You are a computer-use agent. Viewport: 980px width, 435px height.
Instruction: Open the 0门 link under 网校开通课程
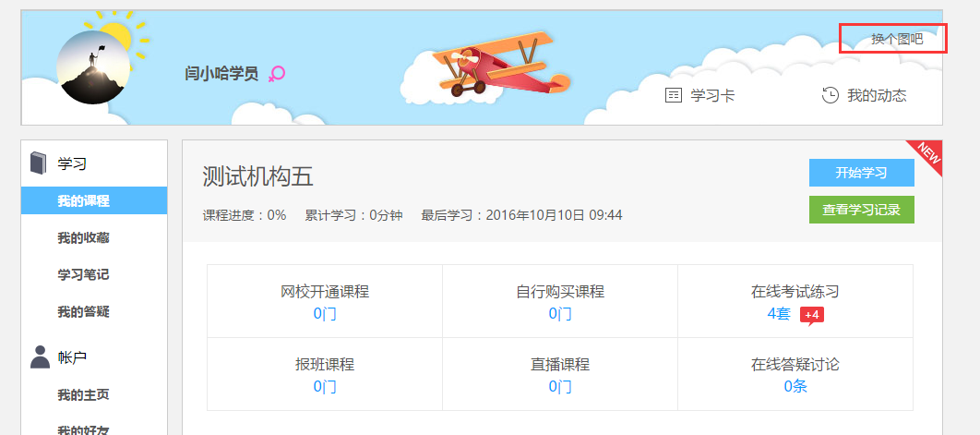[x=325, y=313]
